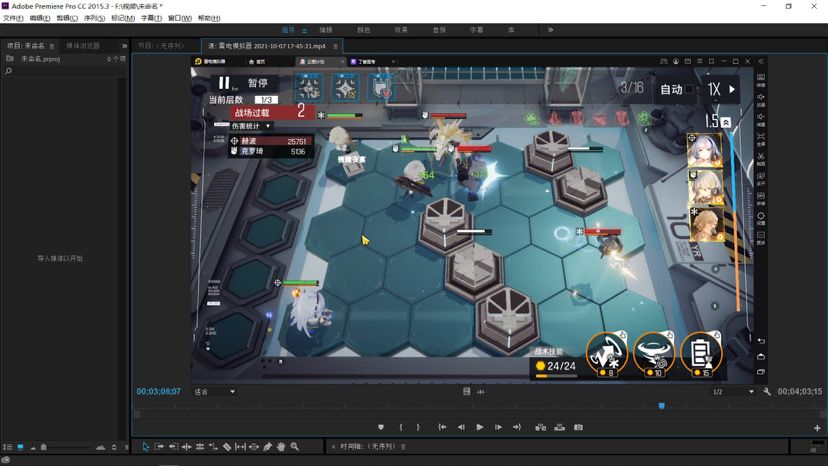The image size is (828, 466).
Task: Mark In point bracket button
Action: pyautogui.click(x=401, y=427)
